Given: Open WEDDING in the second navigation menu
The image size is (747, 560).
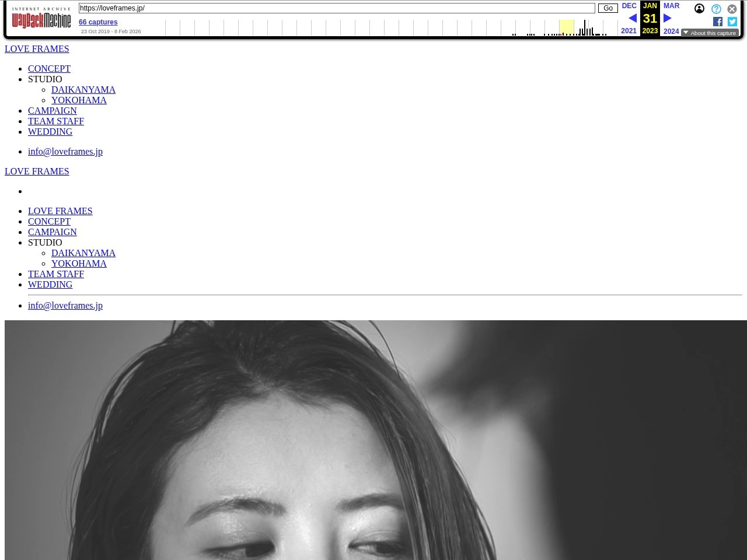Looking at the screenshot, I should 50,285.
